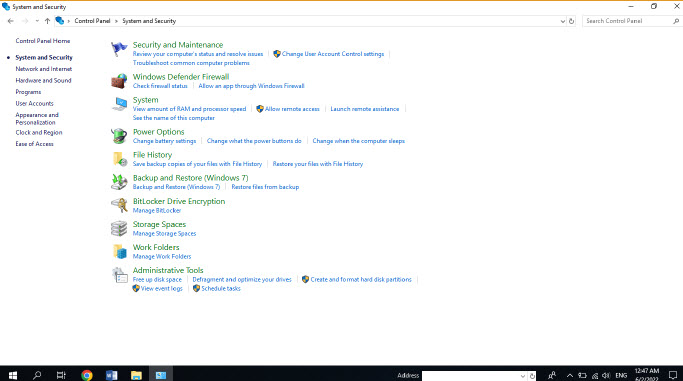This screenshot has width=683, height=381.
Task: Click the volume speaker tray icon
Action: [606, 375]
